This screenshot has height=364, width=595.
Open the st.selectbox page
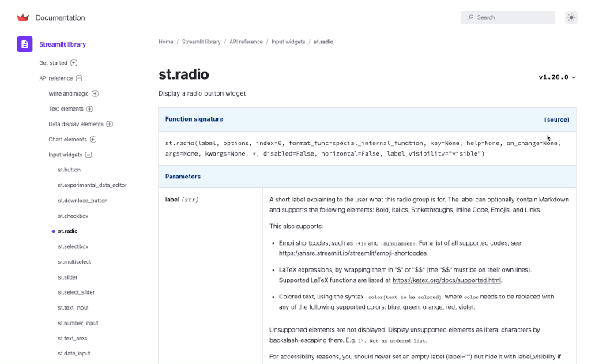click(x=73, y=246)
